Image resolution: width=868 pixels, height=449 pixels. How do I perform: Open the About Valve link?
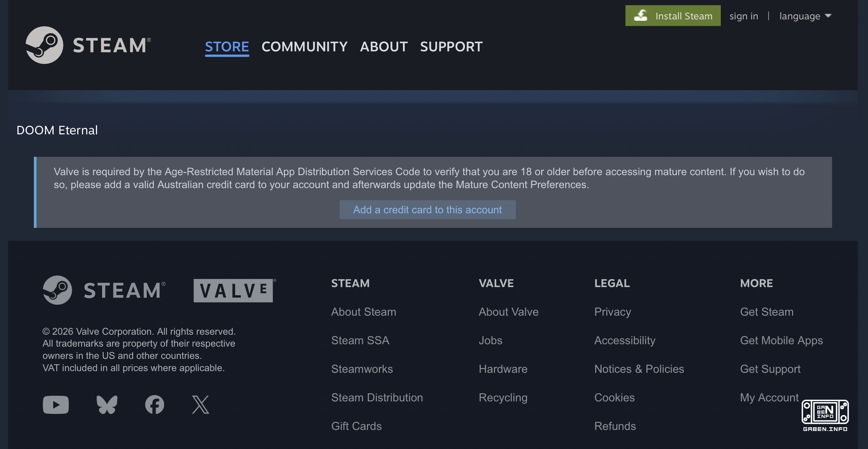509,312
